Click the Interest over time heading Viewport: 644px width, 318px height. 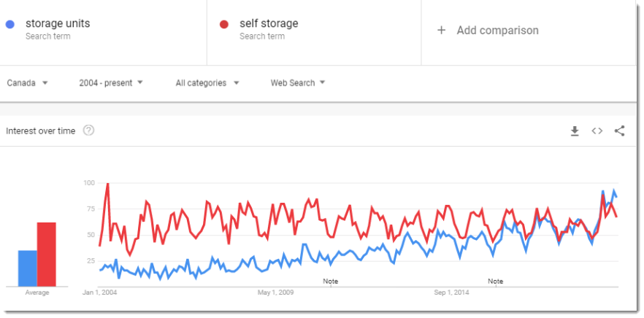(41, 131)
